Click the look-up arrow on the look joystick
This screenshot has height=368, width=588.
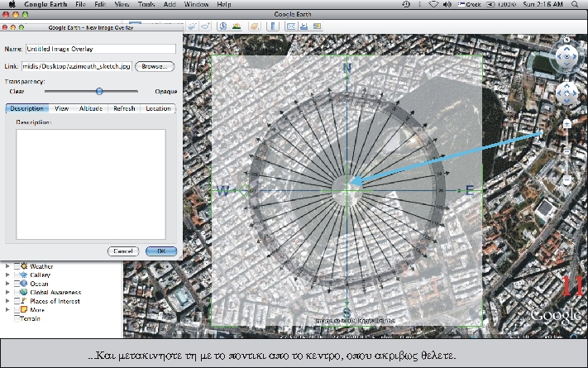[x=566, y=49]
